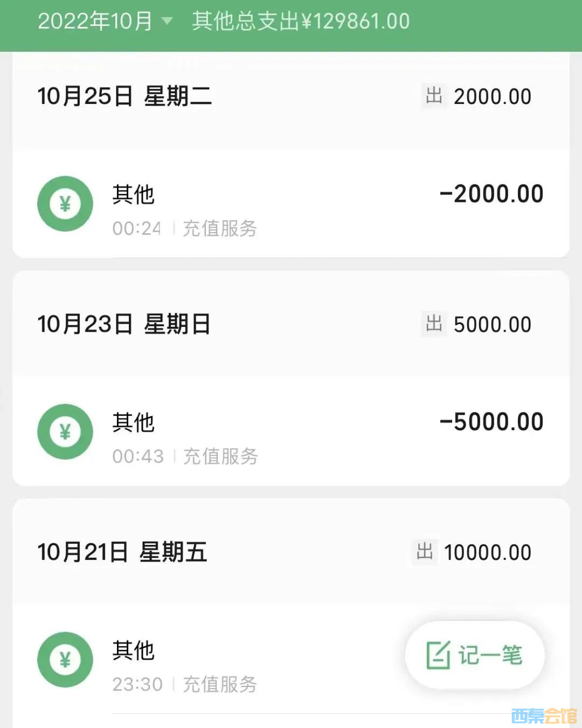Tap the green yen icon for the 00:43 entry

click(x=65, y=432)
